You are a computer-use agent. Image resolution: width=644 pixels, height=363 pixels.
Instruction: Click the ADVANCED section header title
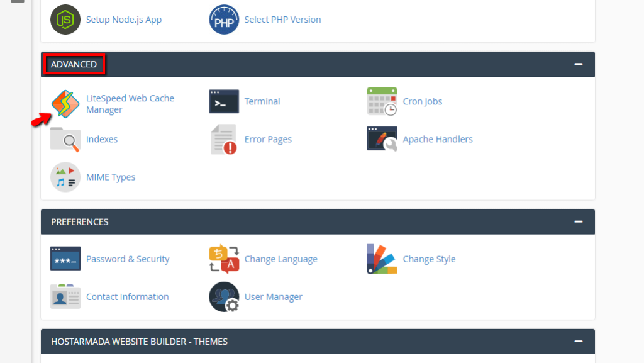point(74,64)
